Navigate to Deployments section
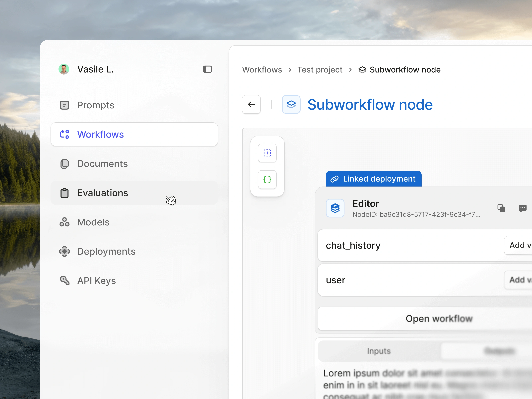The image size is (532, 399). pyautogui.click(x=134, y=251)
